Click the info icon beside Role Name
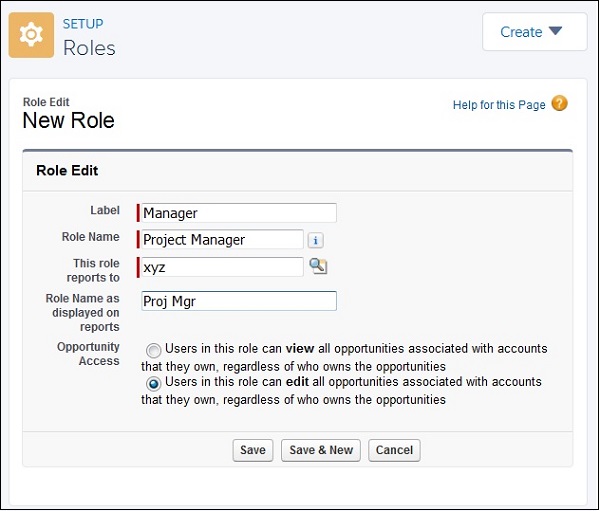Viewport: 600px width, 511px height. pos(315,240)
